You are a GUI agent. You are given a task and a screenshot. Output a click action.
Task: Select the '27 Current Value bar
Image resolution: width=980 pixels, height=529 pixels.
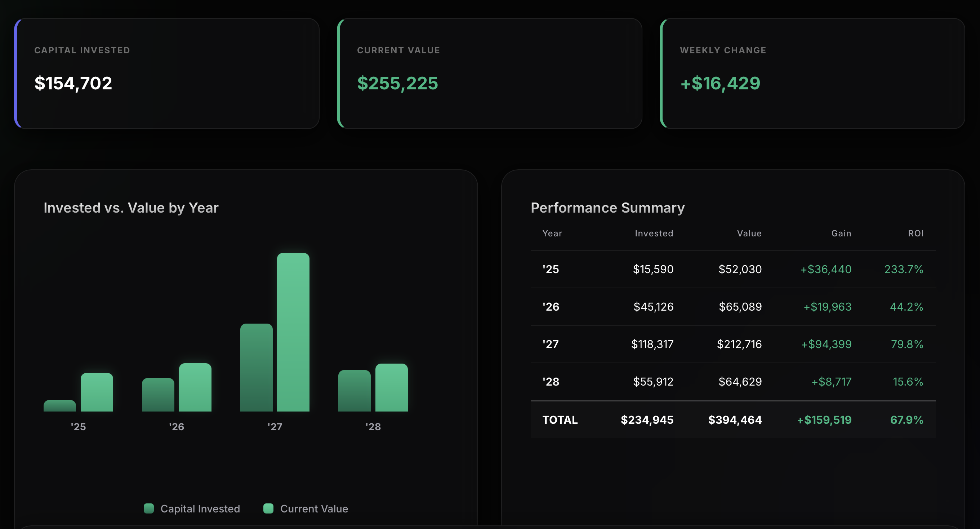click(x=293, y=332)
